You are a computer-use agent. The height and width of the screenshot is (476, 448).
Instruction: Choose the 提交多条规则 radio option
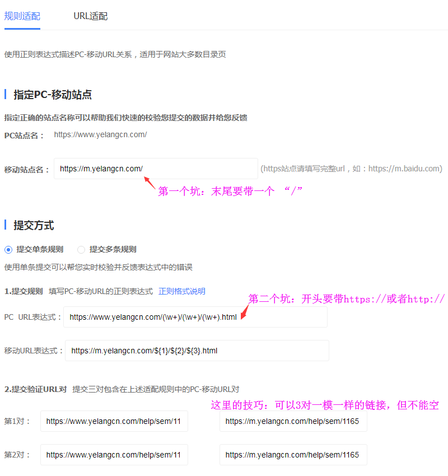tap(81, 249)
